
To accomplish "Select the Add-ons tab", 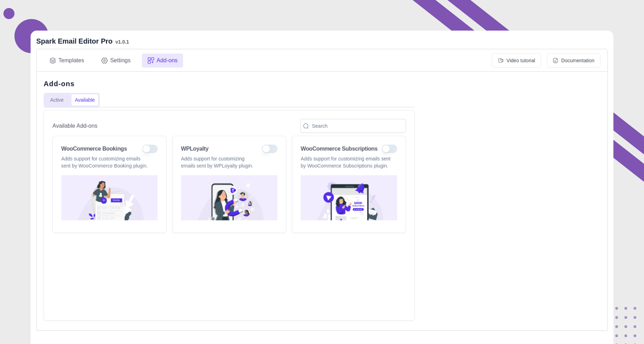I will tap(163, 60).
